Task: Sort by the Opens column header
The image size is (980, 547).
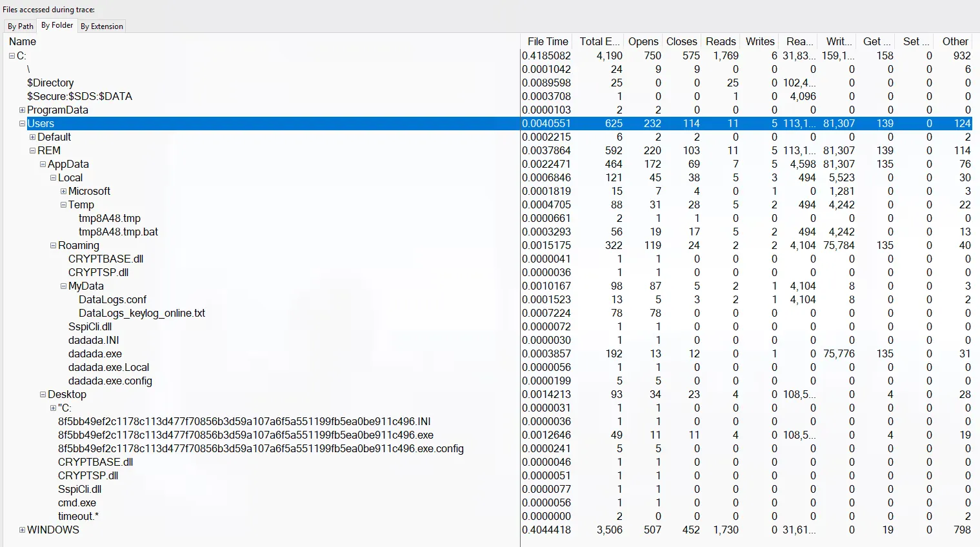Action: point(643,41)
